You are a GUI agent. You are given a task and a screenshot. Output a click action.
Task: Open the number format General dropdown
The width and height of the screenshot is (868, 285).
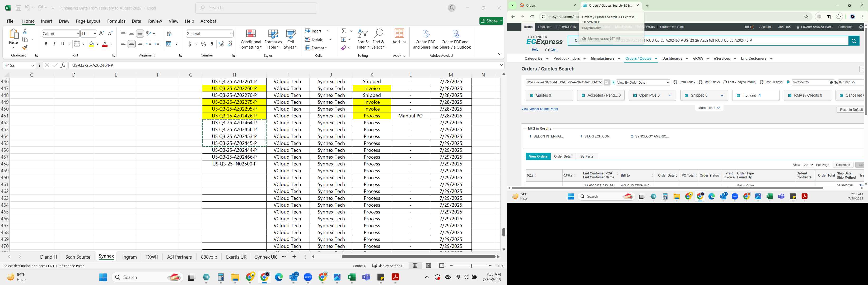pos(231,33)
